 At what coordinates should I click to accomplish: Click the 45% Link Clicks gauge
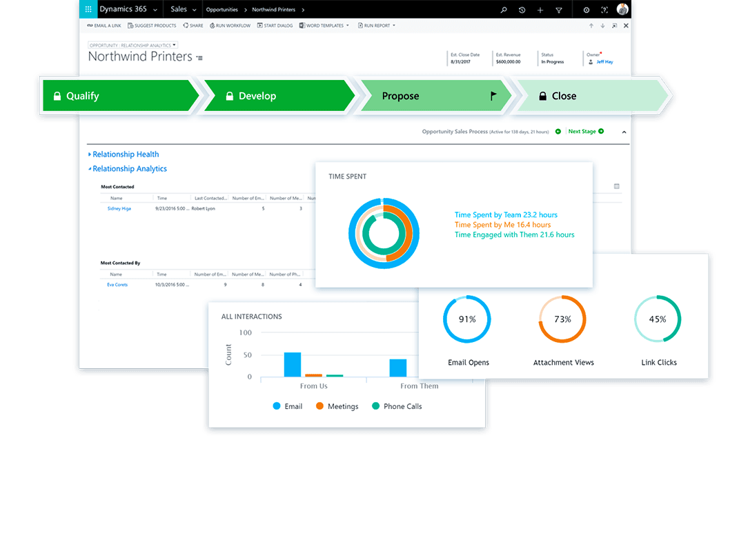(x=658, y=319)
